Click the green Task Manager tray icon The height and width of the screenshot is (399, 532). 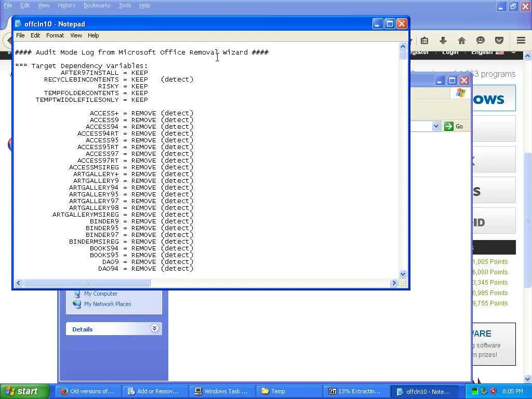(475, 391)
